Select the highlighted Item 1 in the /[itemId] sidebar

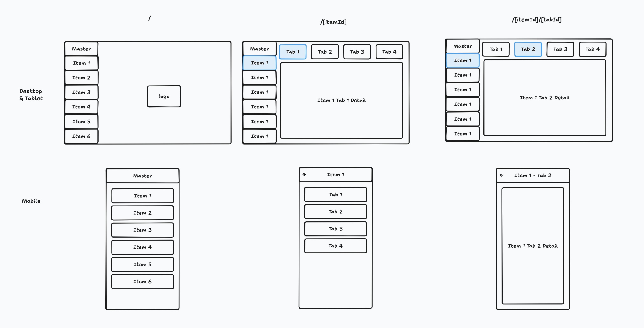(x=259, y=63)
